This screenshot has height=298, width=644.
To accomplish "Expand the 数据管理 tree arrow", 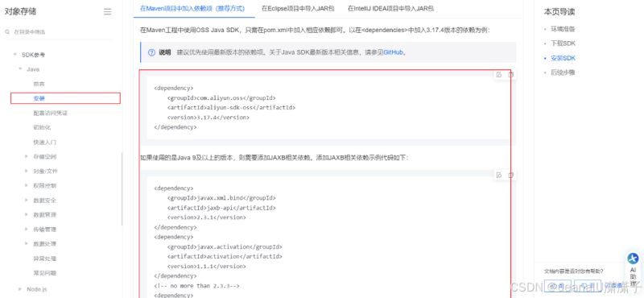I will 27,214.
